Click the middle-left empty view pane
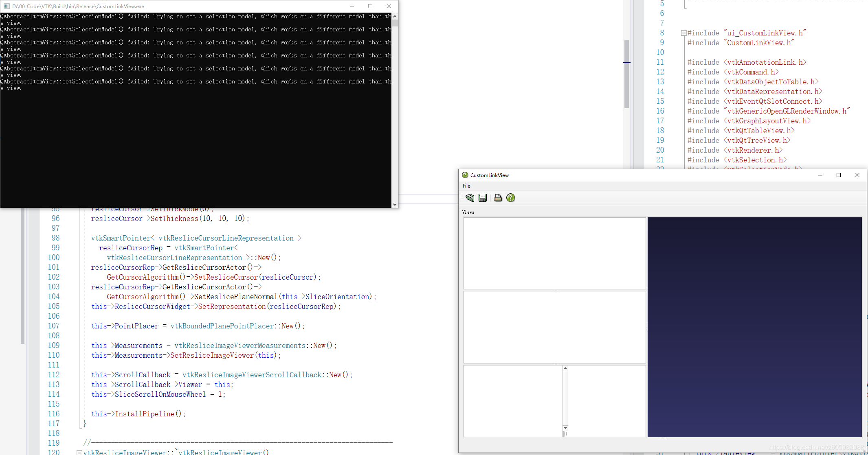 coord(554,327)
